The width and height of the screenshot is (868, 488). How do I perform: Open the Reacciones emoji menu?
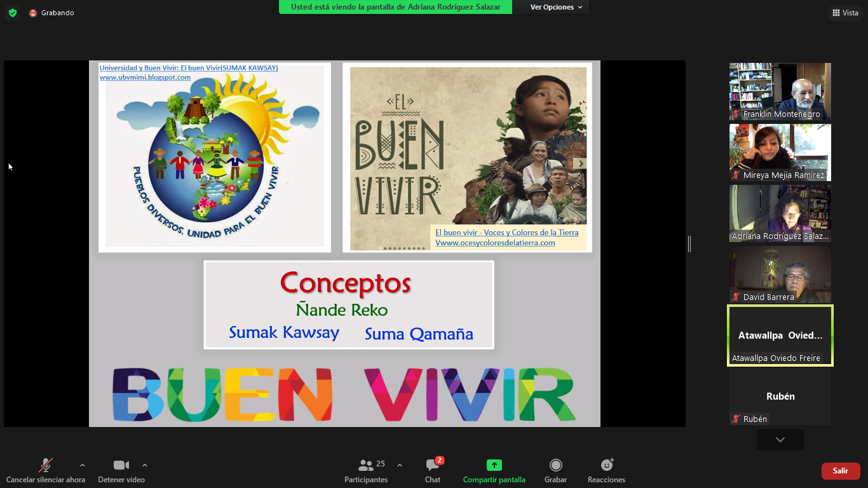tap(606, 470)
